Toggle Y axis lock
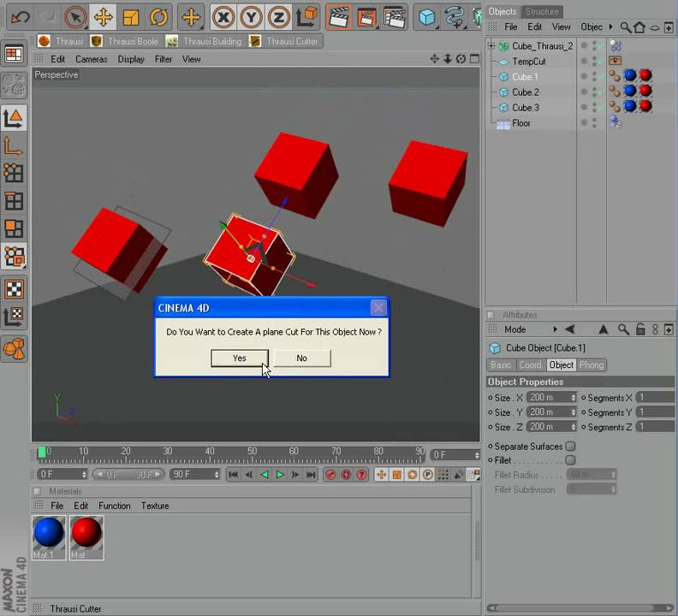This screenshot has height=616, width=678. click(x=251, y=17)
